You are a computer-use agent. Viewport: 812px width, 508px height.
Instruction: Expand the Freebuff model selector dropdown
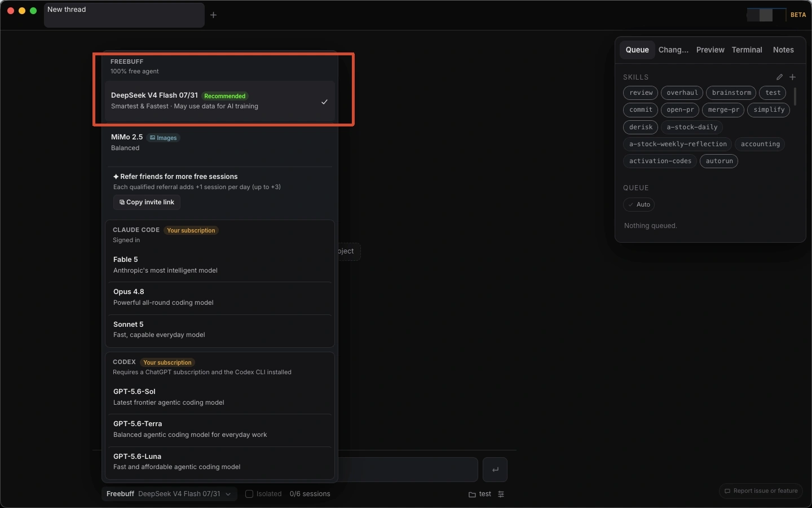tap(169, 494)
